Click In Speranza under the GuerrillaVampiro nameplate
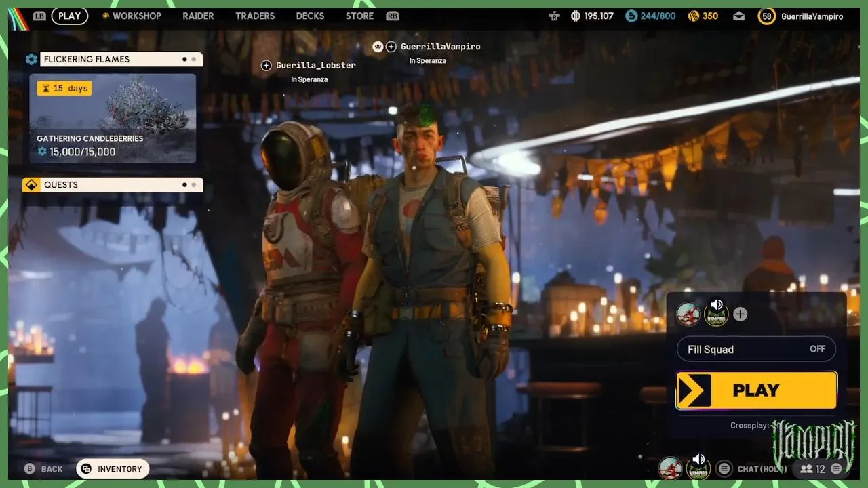This screenshot has width=868, height=488. tap(427, 60)
